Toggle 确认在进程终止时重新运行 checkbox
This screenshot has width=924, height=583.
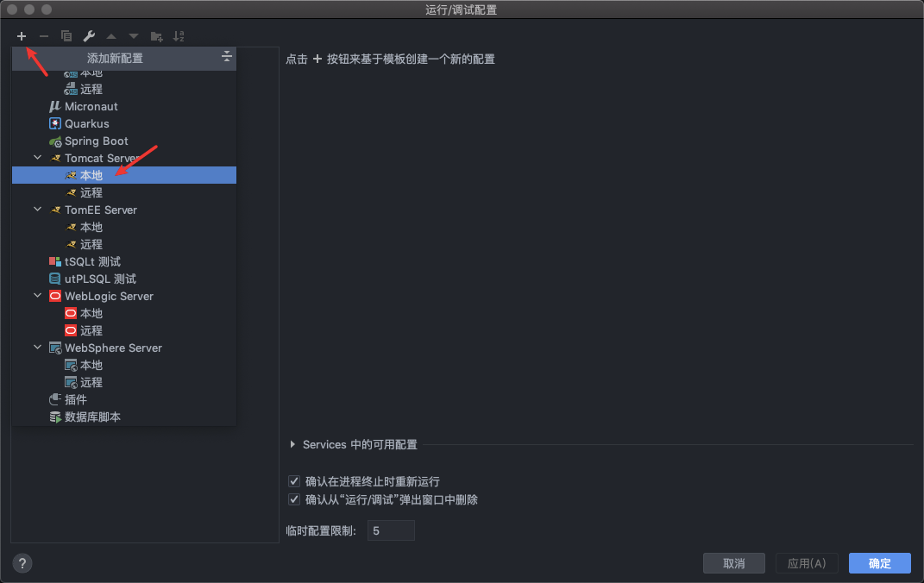(293, 481)
